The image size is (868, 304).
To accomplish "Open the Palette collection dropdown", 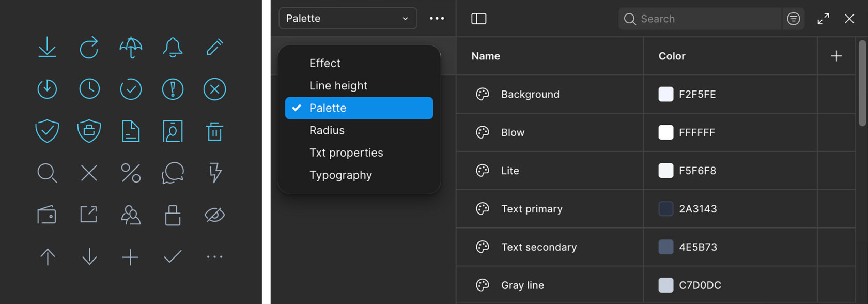I will coord(347,19).
